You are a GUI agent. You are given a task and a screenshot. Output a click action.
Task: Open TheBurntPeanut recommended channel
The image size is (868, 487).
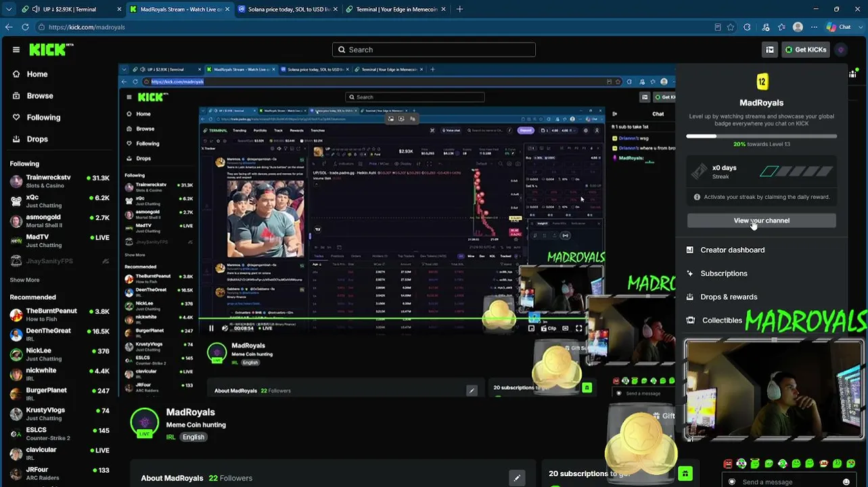60,315
